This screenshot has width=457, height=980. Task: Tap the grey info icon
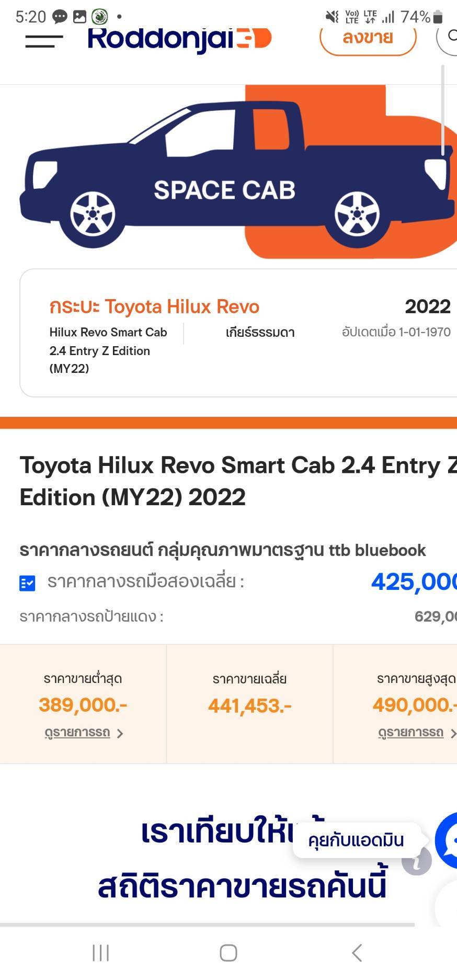coord(416,861)
